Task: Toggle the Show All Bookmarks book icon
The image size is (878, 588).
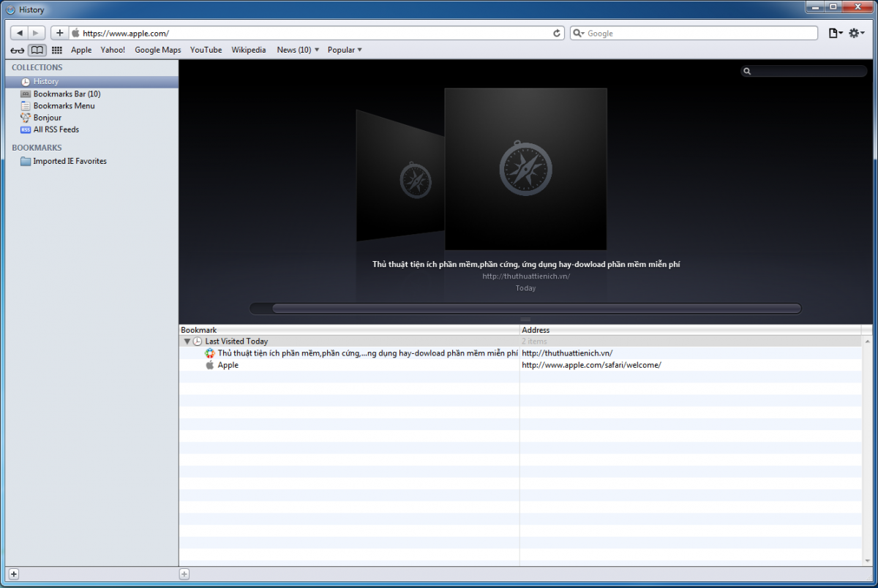Action: pos(37,50)
